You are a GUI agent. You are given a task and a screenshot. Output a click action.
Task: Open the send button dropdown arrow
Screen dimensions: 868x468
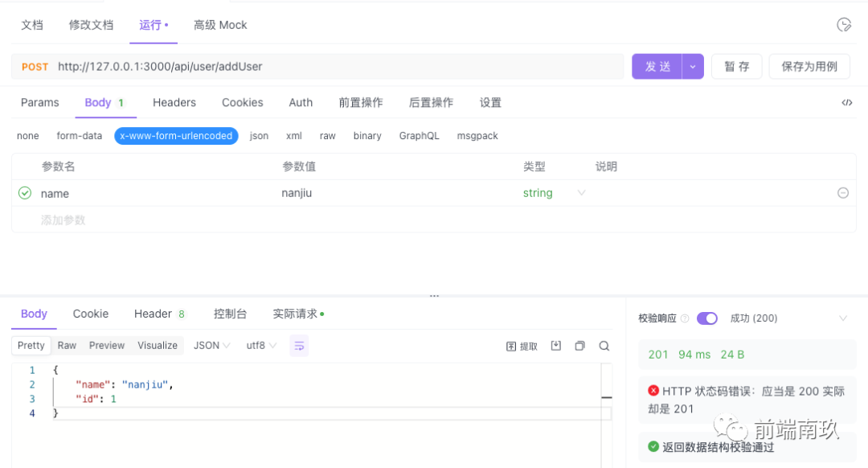point(692,67)
